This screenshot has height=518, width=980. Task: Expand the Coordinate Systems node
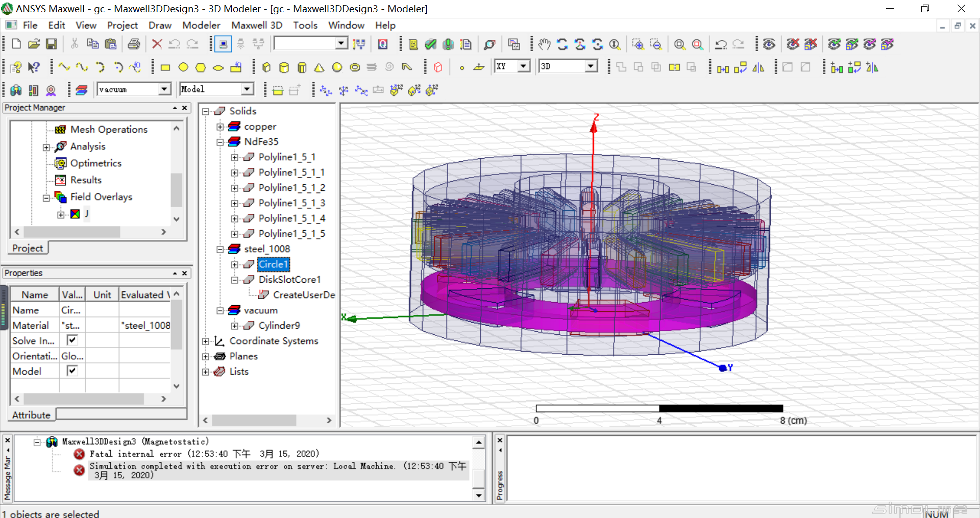point(206,341)
